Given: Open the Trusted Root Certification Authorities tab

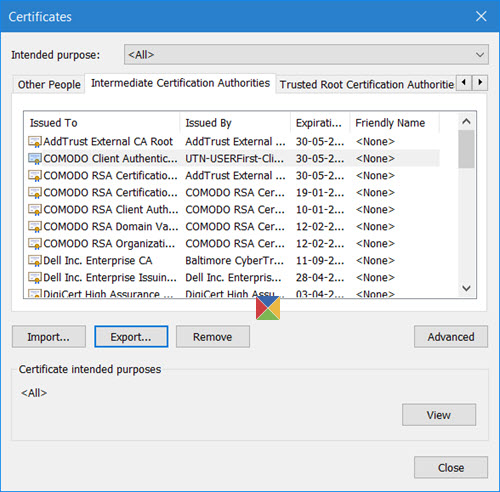Looking at the screenshot, I should click(366, 85).
